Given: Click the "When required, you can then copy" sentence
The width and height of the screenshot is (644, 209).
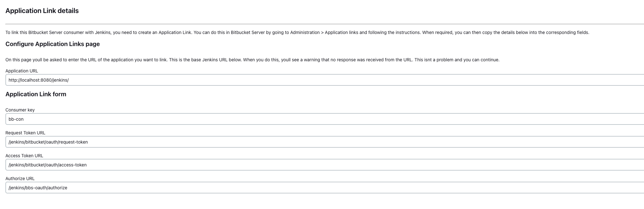Looking at the screenshot, I should tap(505, 32).
